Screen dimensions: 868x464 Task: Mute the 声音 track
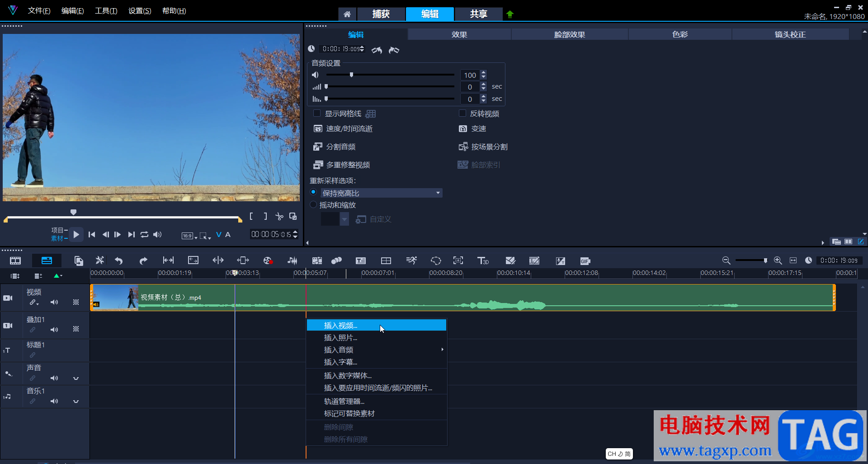tap(54, 378)
